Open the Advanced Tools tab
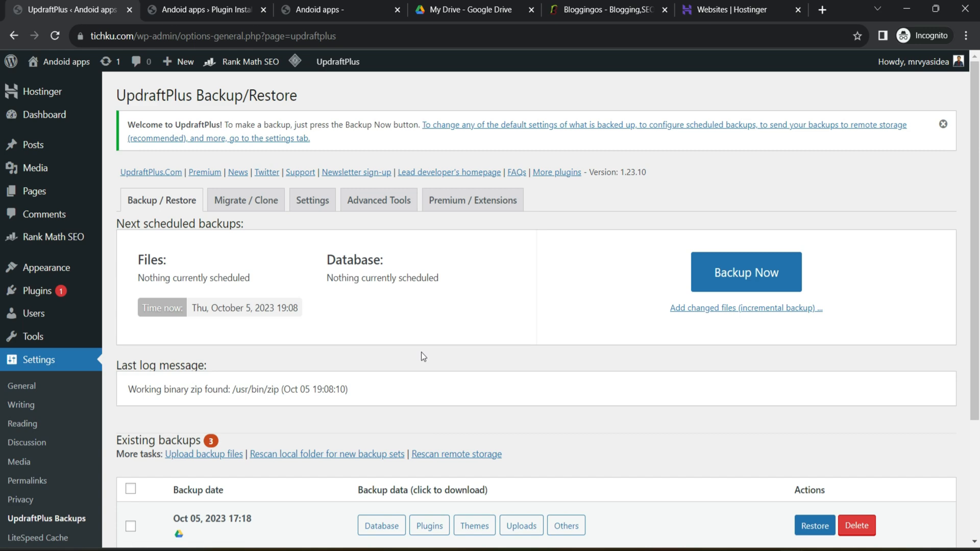 tap(379, 200)
